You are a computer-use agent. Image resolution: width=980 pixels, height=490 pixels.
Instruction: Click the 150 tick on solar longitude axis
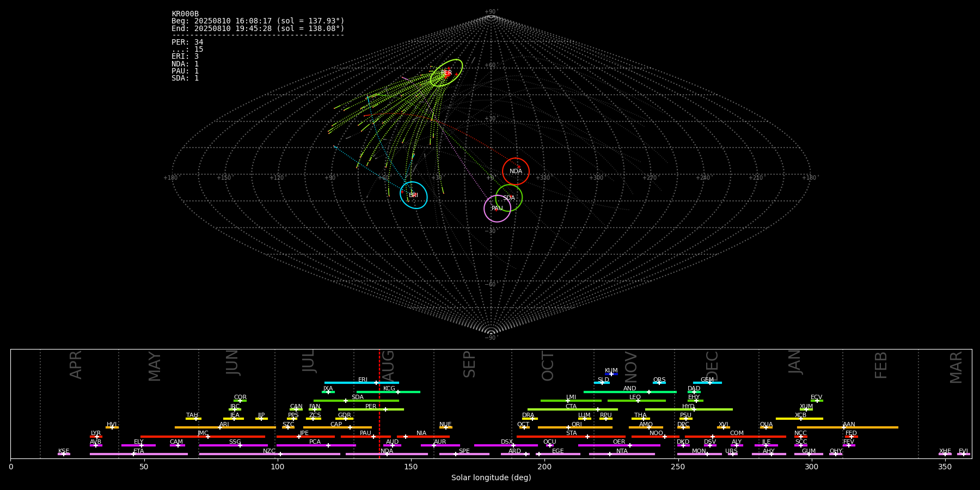[x=411, y=467]
